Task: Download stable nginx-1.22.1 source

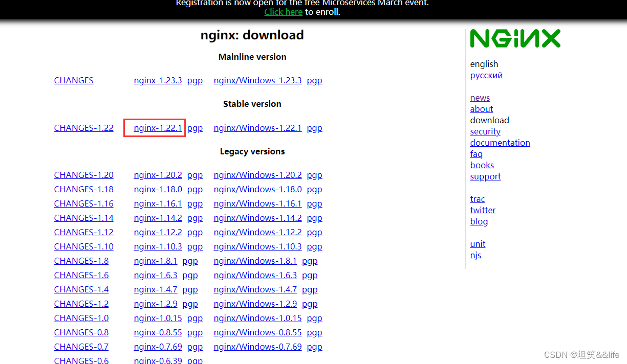Action: pyautogui.click(x=158, y=128)
